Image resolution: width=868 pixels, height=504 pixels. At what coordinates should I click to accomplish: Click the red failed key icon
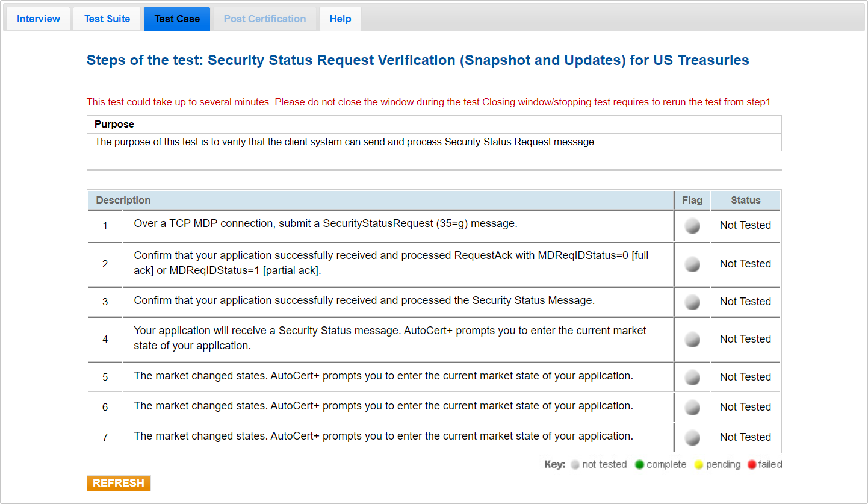point(751,465)
